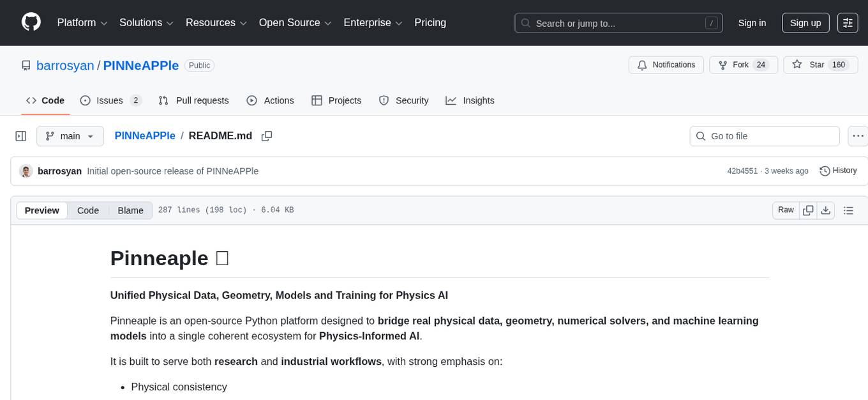
Task: Star the PINNeAPPle repository
Action: 809,65
